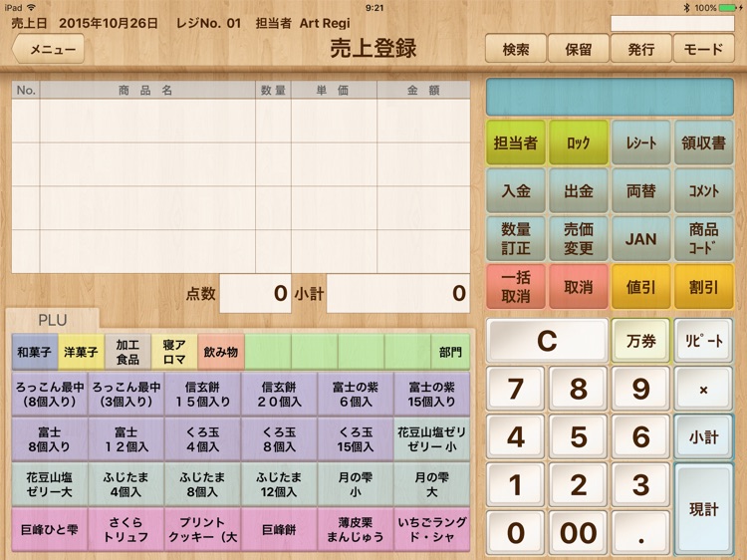Tap the 入金 deposit key
747x560 pixels.
point(516,190)
